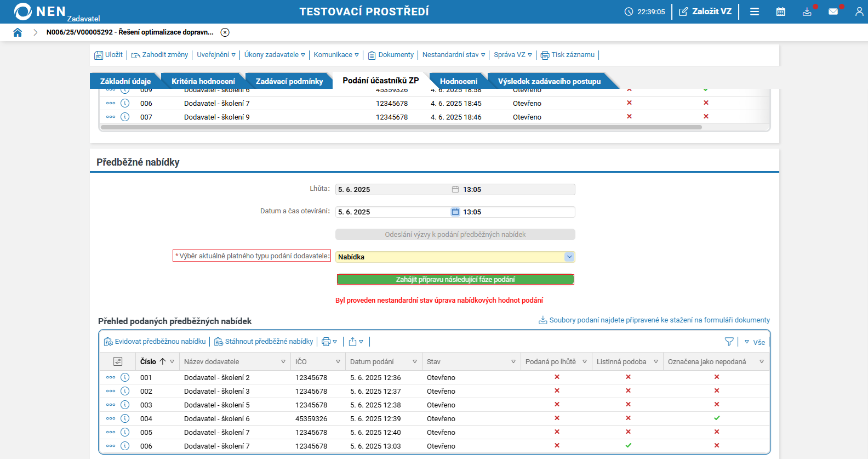Click the user profile icon

click(x=859, y=12)
